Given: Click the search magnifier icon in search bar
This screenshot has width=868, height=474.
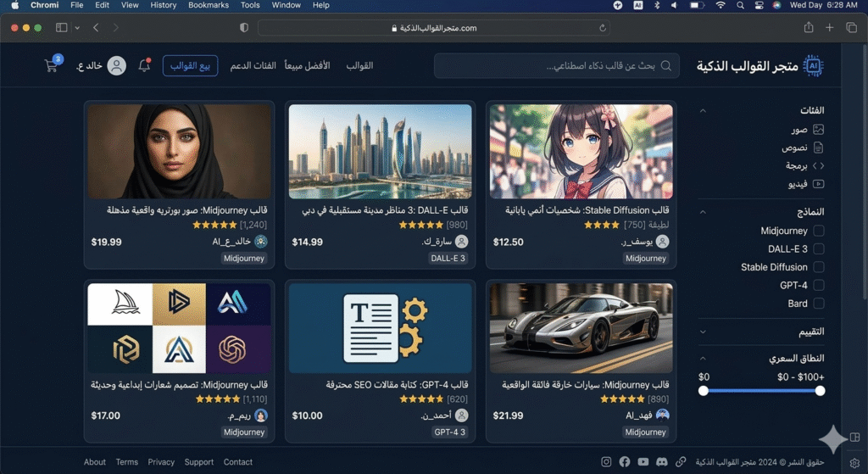Looking at the screenshot, I should click(666, 66).
